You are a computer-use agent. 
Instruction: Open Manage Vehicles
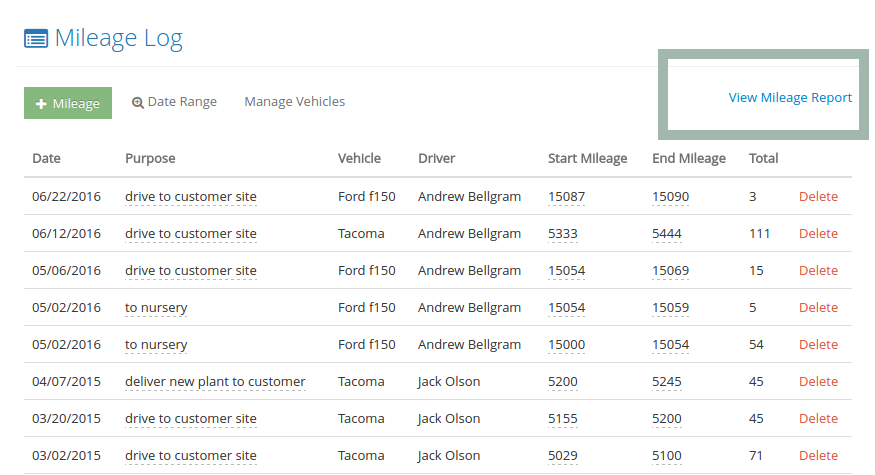[x=295, y=102]
